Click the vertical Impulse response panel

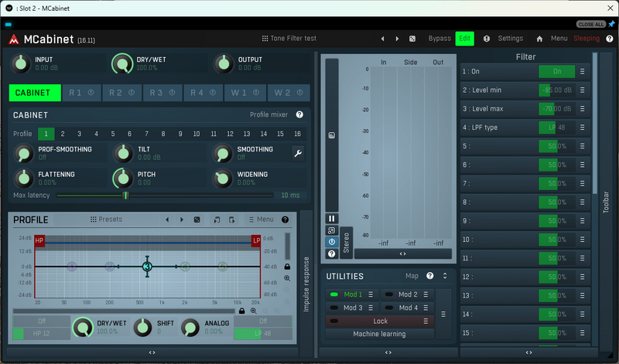coord(306,284)
